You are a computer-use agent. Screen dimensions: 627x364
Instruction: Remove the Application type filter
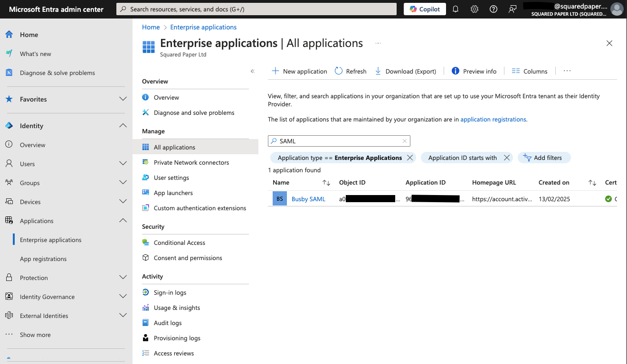click(x=410, y=158)
